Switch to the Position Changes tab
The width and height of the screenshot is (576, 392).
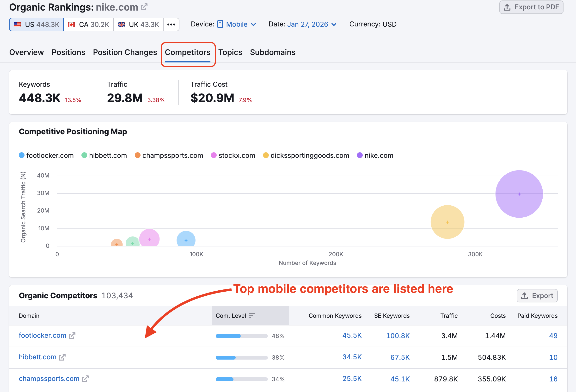point(125,52)
